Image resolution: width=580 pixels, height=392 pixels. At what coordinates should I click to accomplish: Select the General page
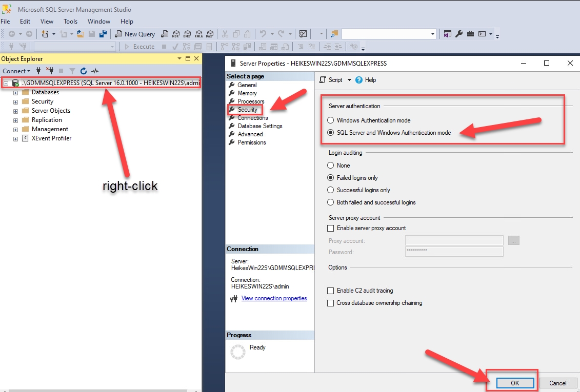click(247, 85)
